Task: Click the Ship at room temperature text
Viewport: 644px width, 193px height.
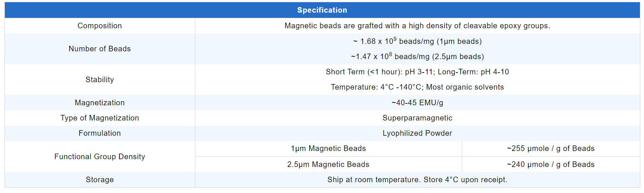Action: [417, 180]
